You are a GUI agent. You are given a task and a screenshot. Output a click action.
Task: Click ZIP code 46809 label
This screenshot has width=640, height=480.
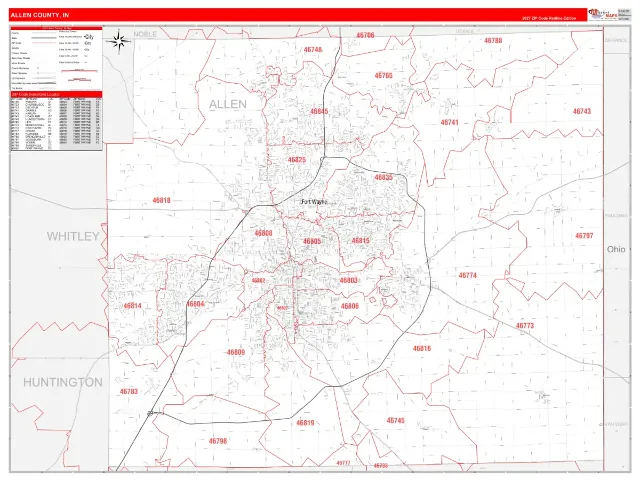click(x=236, y=352)
